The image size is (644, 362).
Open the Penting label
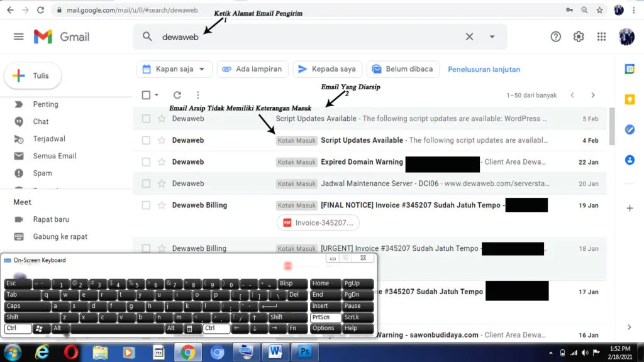[x=45, y=104]
